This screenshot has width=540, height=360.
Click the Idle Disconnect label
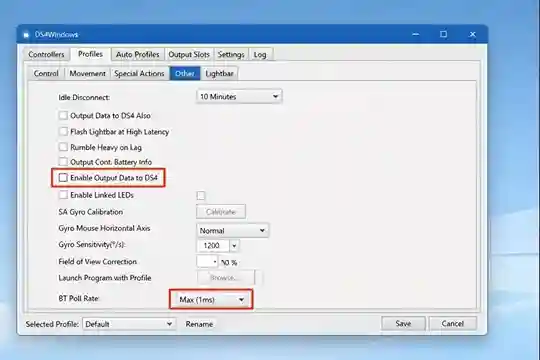[84, 97]
